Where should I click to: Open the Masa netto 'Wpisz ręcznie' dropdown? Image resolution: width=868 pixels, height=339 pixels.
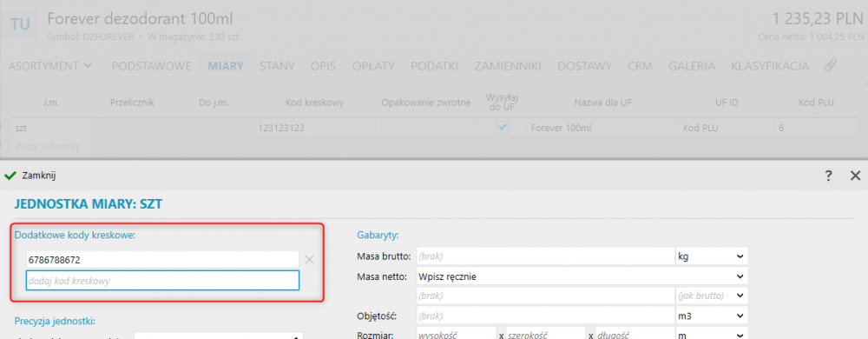tap(582, 276)
